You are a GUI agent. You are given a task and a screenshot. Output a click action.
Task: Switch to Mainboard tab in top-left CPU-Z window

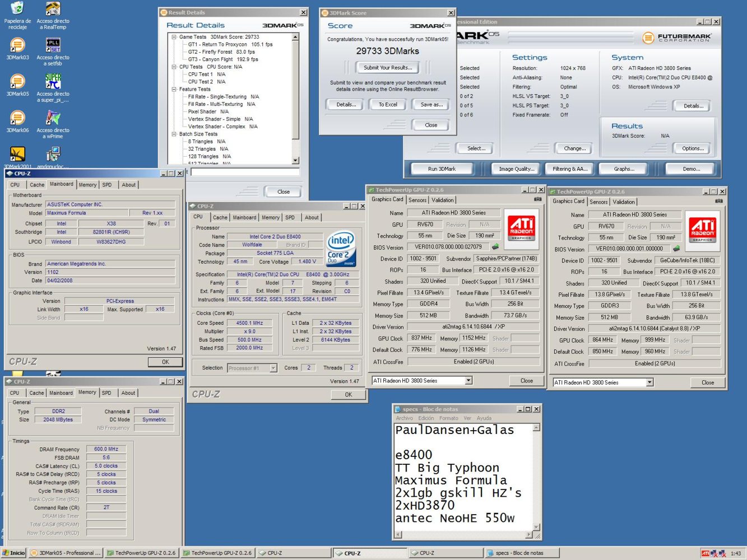(62, 184)
